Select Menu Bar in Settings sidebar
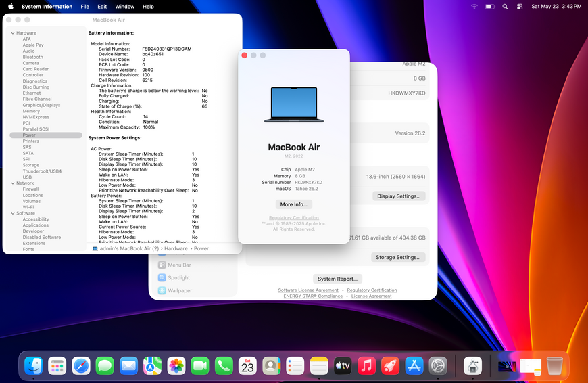 click(x=175, y=265)
